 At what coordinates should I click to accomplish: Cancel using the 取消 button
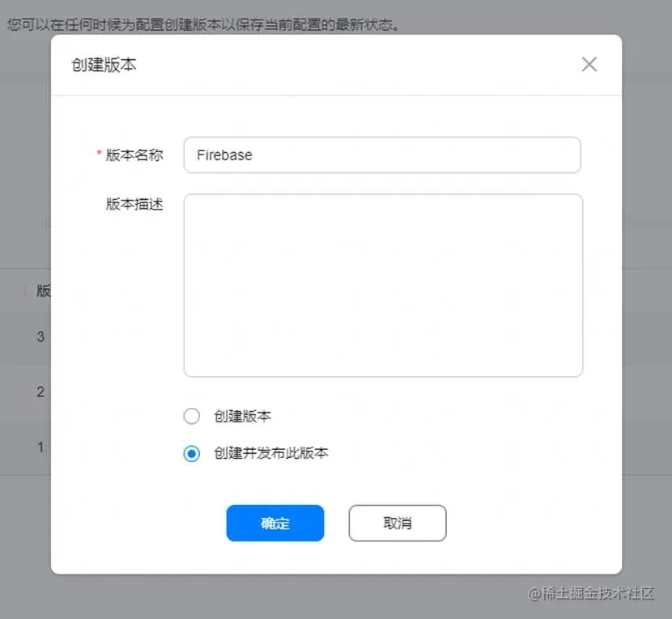[x=398, y=523]
